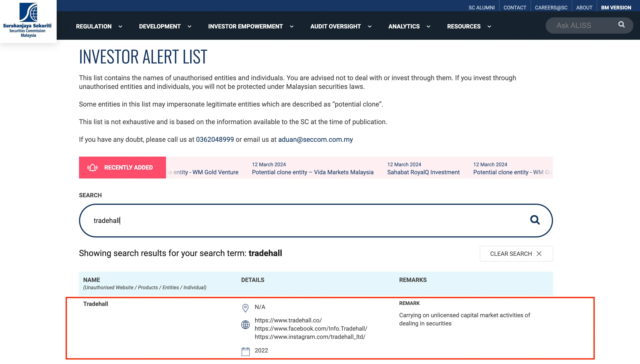The height and width of the screenshot is (364, 640).
Task: Select the facebook.com/Info.Tradehall URL text
Action: tap(311, 329)
